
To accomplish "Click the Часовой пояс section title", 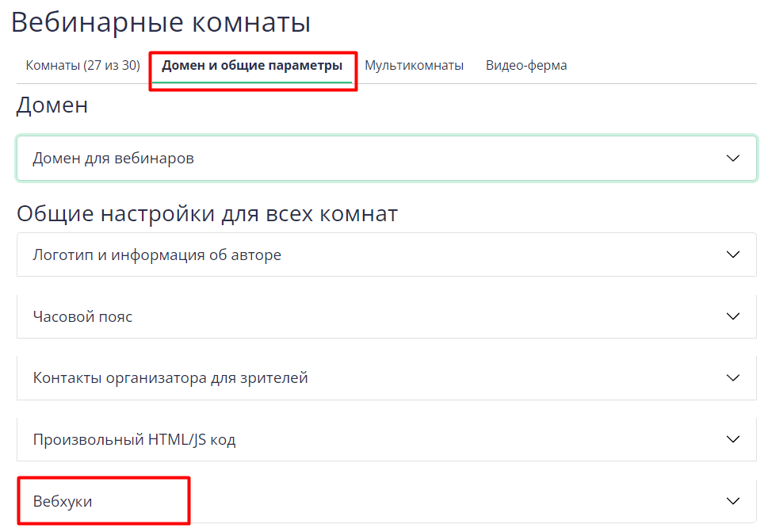I will click(x=82, y=316).
